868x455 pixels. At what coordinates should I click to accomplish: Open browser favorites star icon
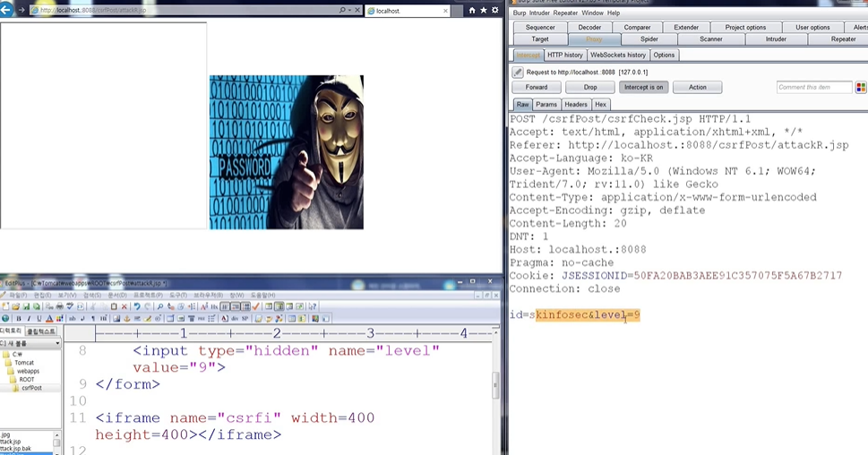point(484,10)
